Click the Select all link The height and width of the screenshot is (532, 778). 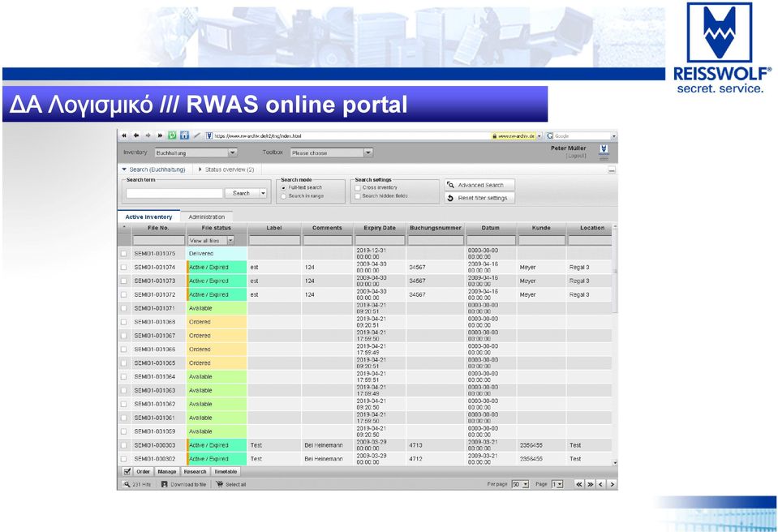(x=236, y=484)
